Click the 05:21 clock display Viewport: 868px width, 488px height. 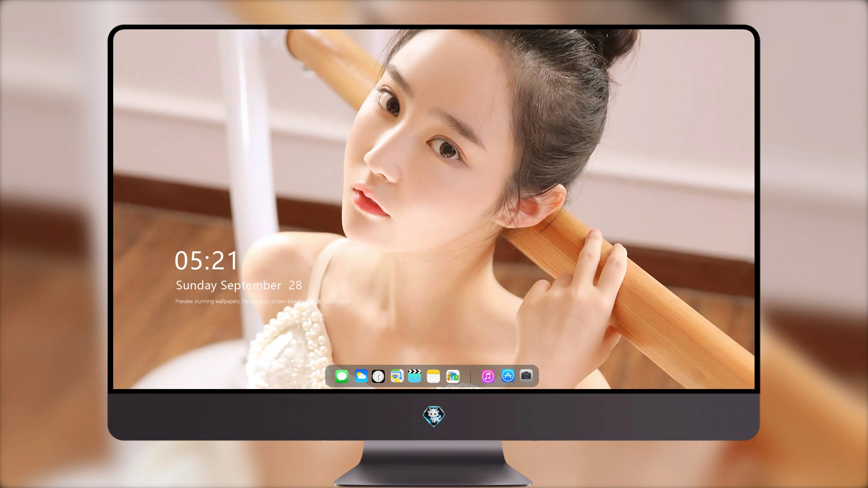tap(206, 261)
